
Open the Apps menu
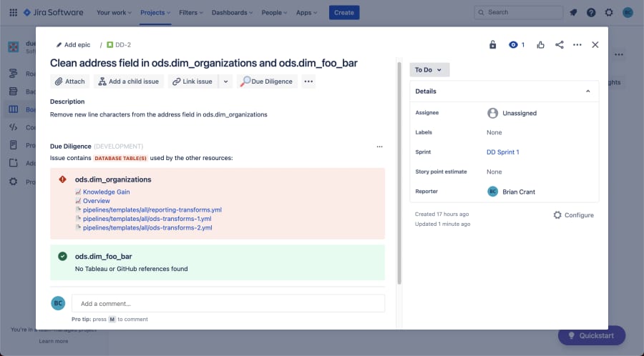pyautogui.click(x=306, y=12)
